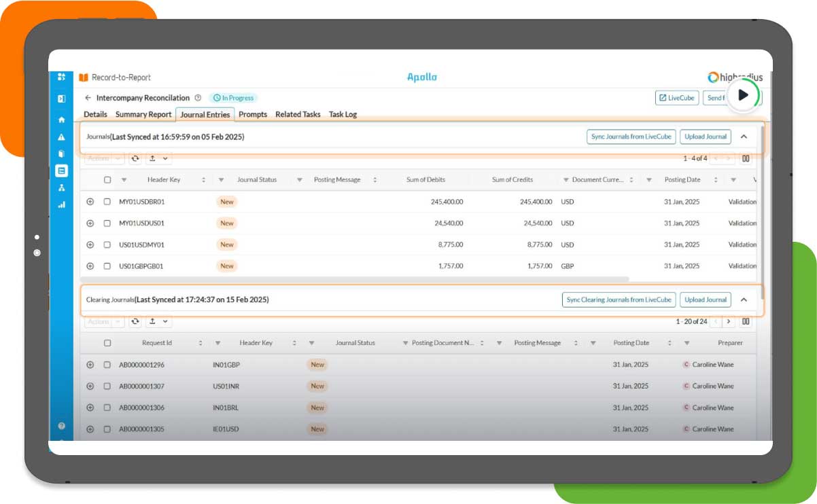Tick the checkbox for row MY01USDBR01
Viewport: 817px width, 504px height.
tap(106, 201)
